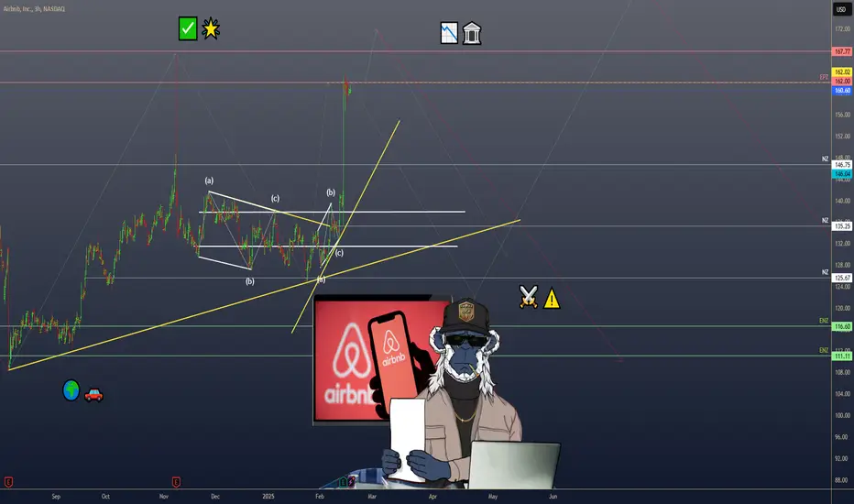This screenshot has width=854, height=504.
Task: Click the Apr label on time axis
Action: (x=432, y=497)
